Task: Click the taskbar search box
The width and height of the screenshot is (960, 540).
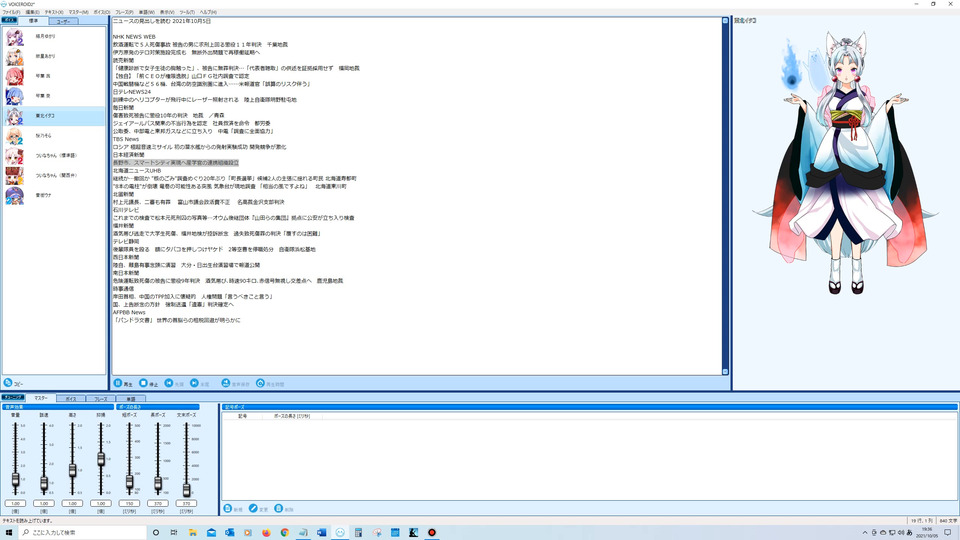Action: pyautogui.click(x=83, y=533)
